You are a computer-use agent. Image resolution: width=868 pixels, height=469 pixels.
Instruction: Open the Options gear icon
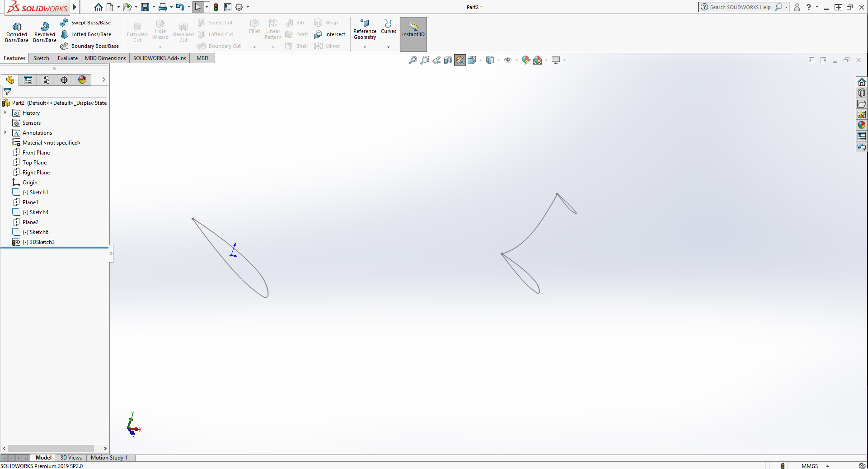pos(239,7)
